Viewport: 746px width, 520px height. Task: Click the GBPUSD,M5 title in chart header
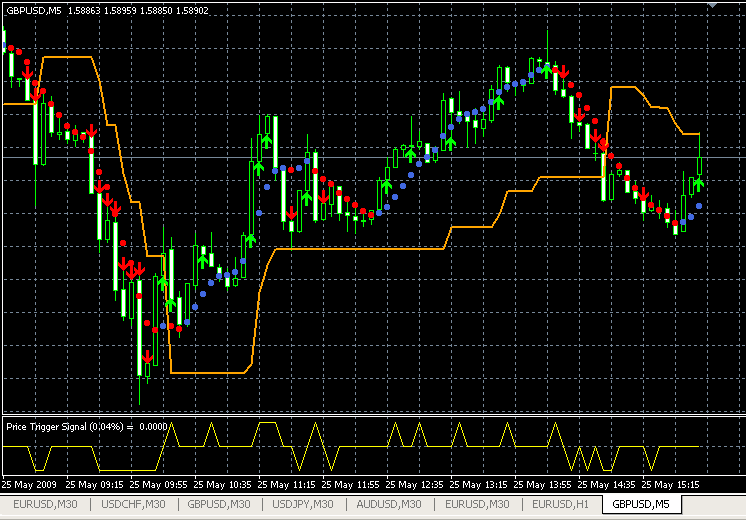pos(32,9)
